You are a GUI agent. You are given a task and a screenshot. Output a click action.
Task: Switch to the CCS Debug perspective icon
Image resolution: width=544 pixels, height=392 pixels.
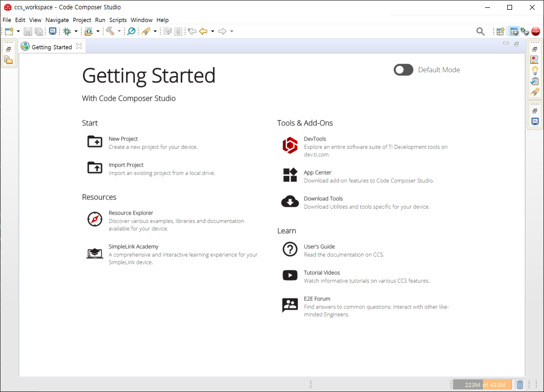coord(524,31)
